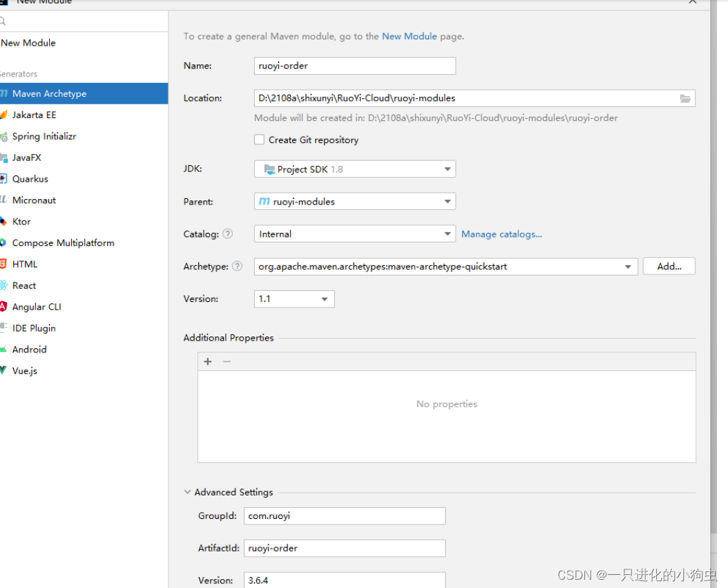
Task: Select the Maven Archetype generator
Action: click(x=84, y=93)
